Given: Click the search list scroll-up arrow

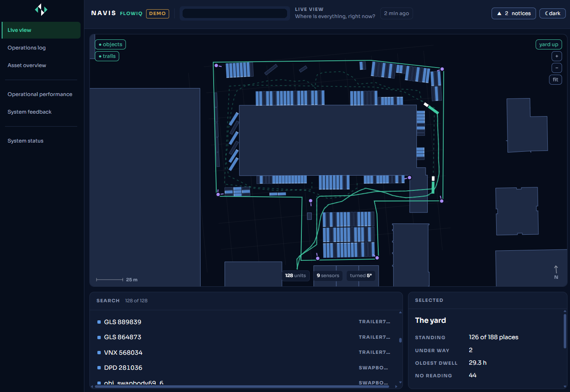Looking at the screenshot, I should [x=400, y=312].
